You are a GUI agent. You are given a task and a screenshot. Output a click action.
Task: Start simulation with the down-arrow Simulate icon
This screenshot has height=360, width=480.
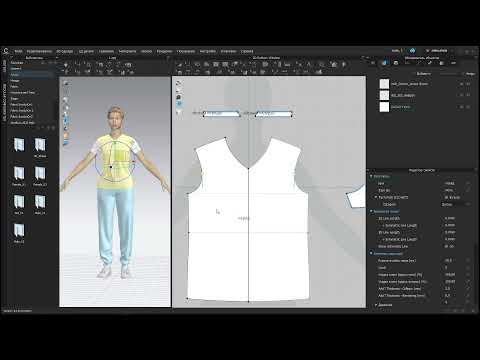click(x=66, y=65)
